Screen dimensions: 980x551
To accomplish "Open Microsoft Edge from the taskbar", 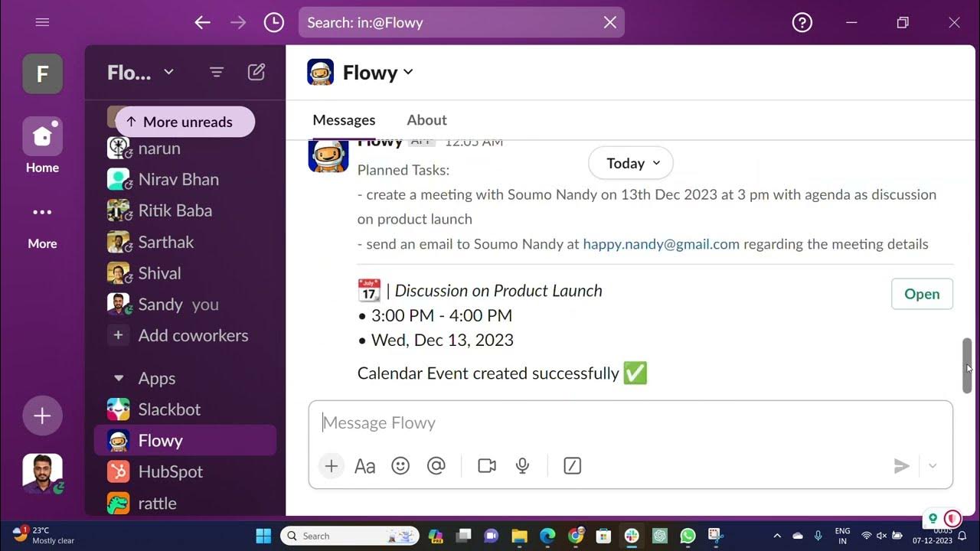I will click(547, 536).
